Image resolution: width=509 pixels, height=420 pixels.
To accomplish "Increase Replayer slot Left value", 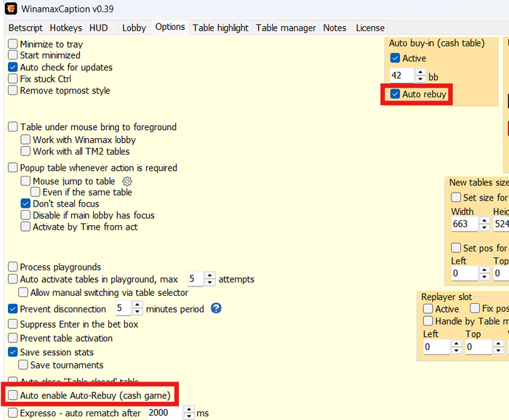I will point(457,344).
